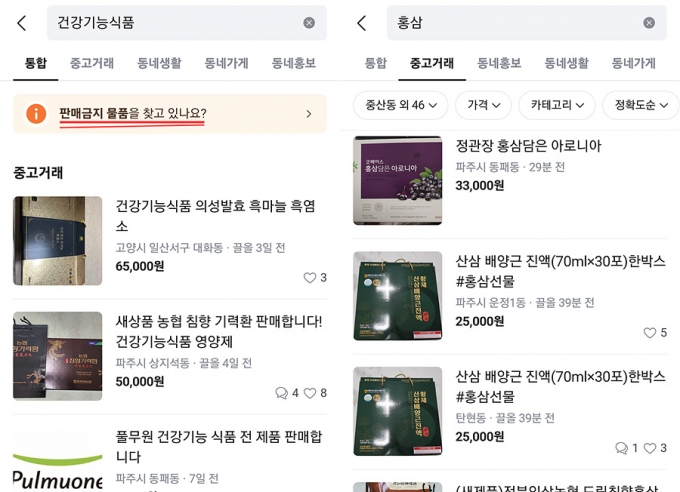Image resolution: width=680 pixels, height=492 pixels.
Task: Change sorting with 정확도순 dropdown
Action: (x=641, y=105)
